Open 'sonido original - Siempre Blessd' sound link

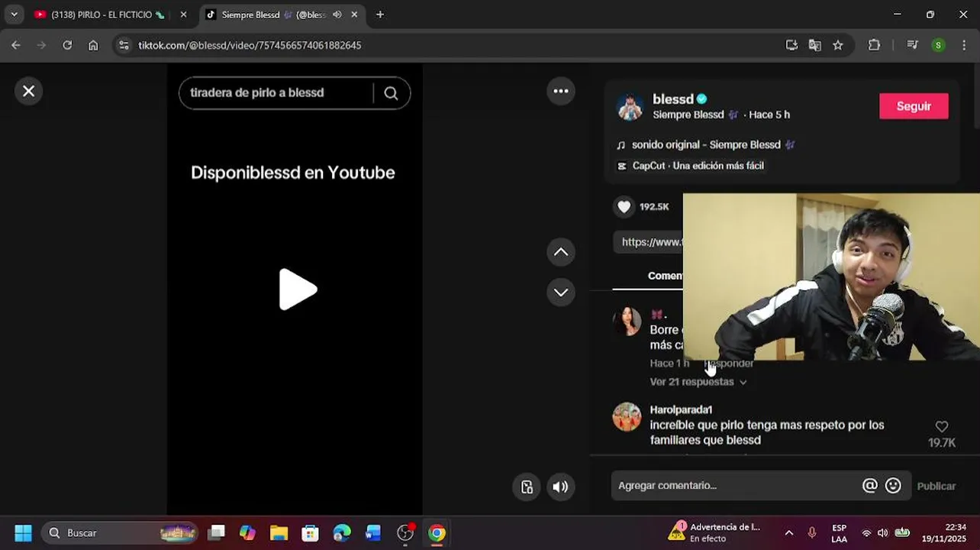[x=705, y=144]
